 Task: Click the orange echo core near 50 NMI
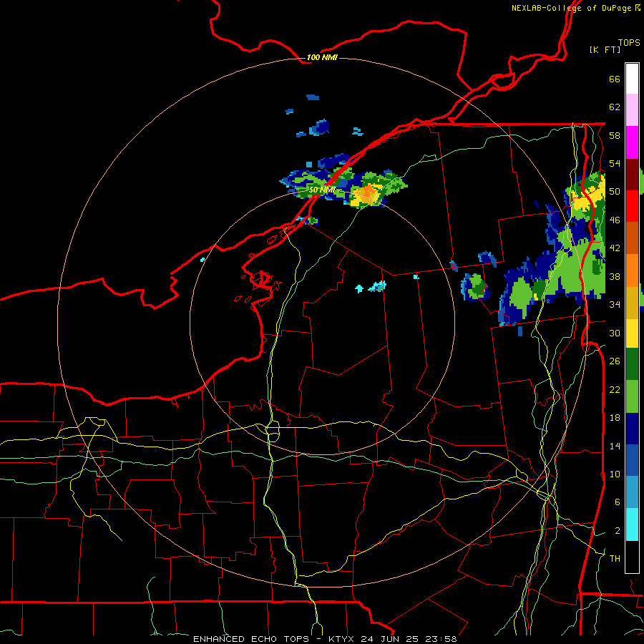369,192
